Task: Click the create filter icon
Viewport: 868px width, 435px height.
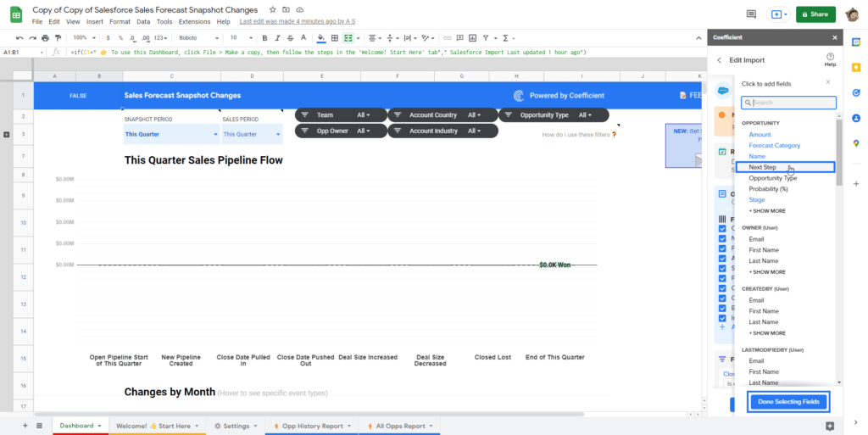Action: 486,37
